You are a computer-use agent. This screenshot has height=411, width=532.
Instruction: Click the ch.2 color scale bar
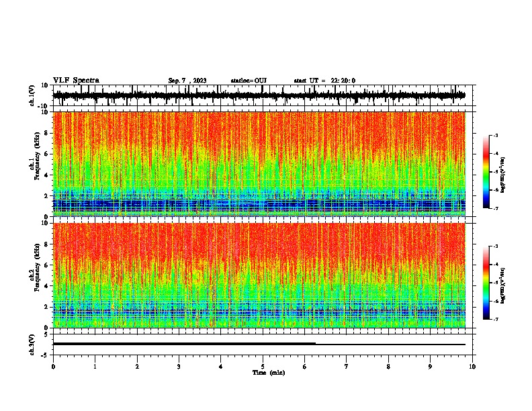(x=486, y=283)
